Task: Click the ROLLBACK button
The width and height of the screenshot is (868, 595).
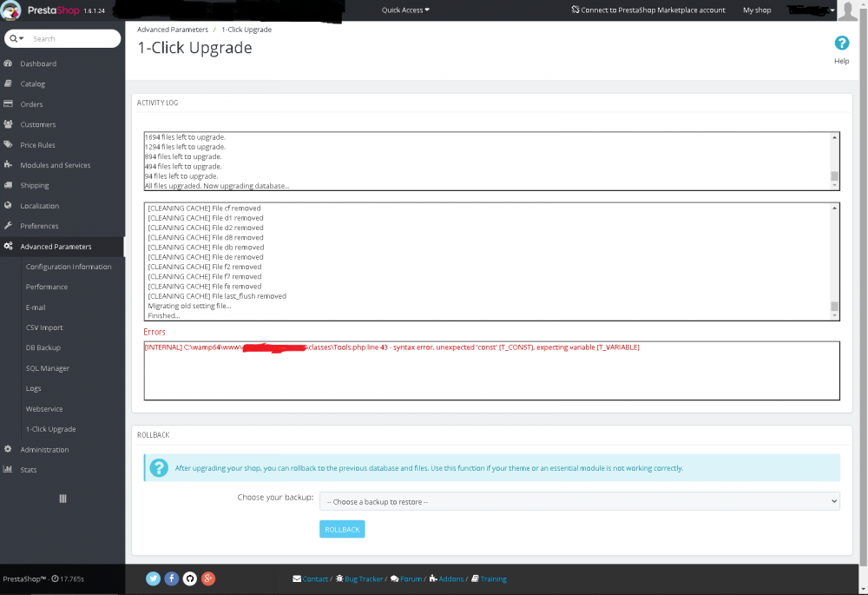Action: pyautogui.click(x=341, y=529)
